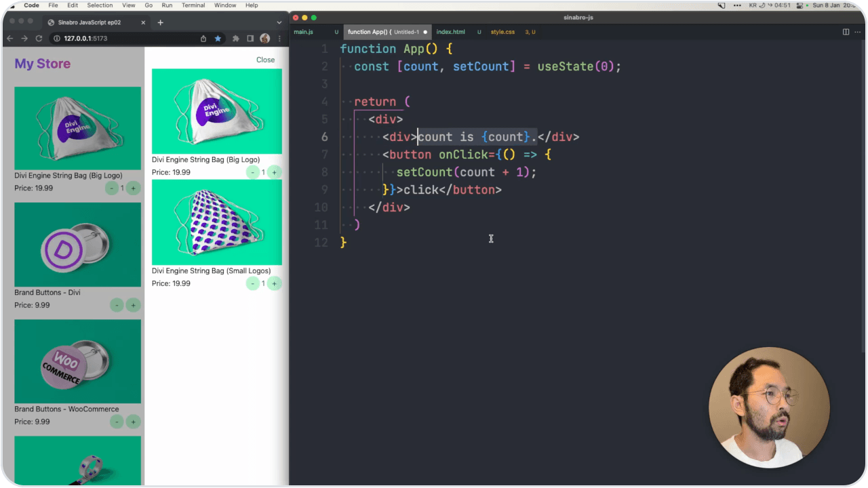Image resolution: width=868 pixels, height=488 pixels.
Task: Click the bookmark star icon
Action: (x=218, y=39)
